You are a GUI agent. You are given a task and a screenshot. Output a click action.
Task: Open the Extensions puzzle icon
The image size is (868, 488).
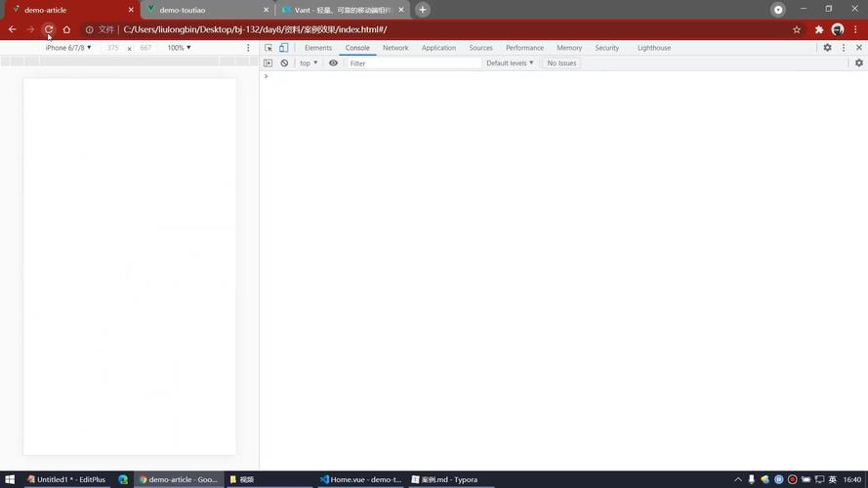[819, 30]
